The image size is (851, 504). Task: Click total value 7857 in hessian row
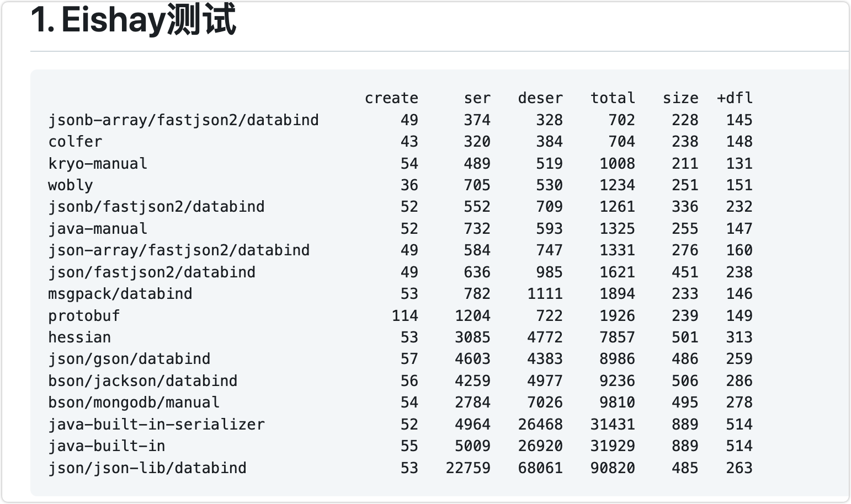click(617, 337)
